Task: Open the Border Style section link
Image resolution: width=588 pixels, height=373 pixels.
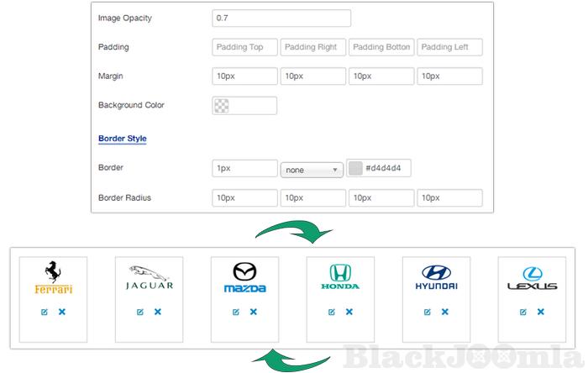Action: click(x=123, y=138)
